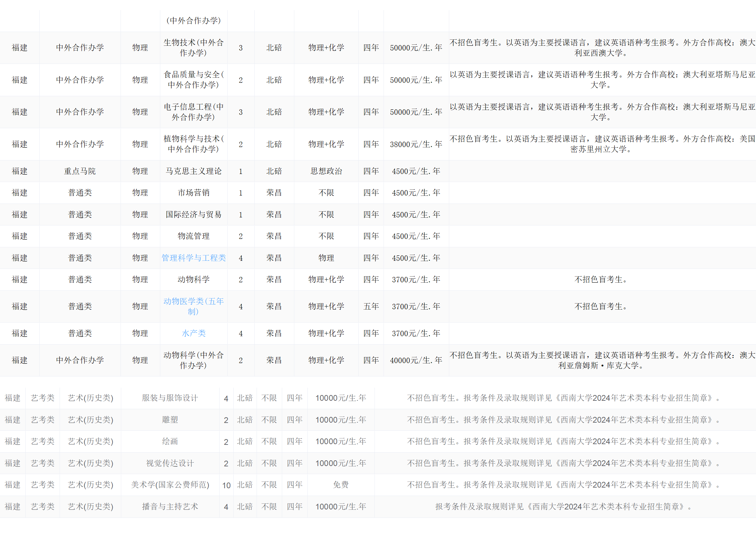Click the 电子信息工程(中外合作办学) cell
756x534 pixels.
pyautogui.click(x=194, y=112)
